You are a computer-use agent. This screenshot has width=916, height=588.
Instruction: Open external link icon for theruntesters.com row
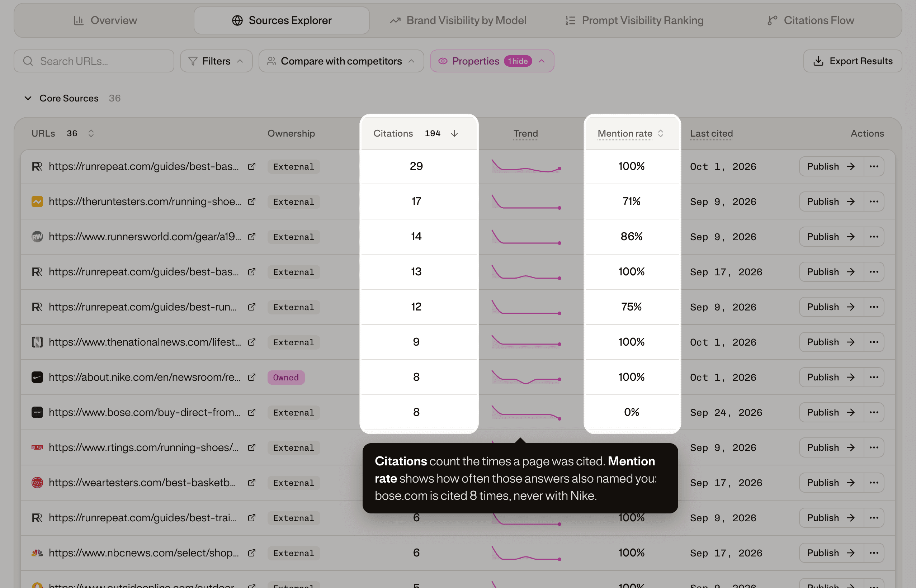[x=252, y=201]
